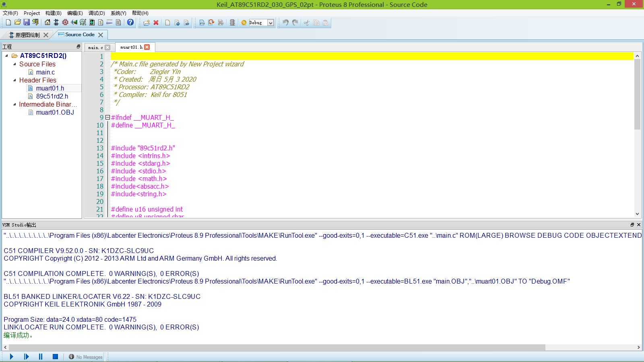Image resolution: width=644 pixels, height=362 pixels.
Task: Open the Design Explorer icon
Action: point(92,23)
